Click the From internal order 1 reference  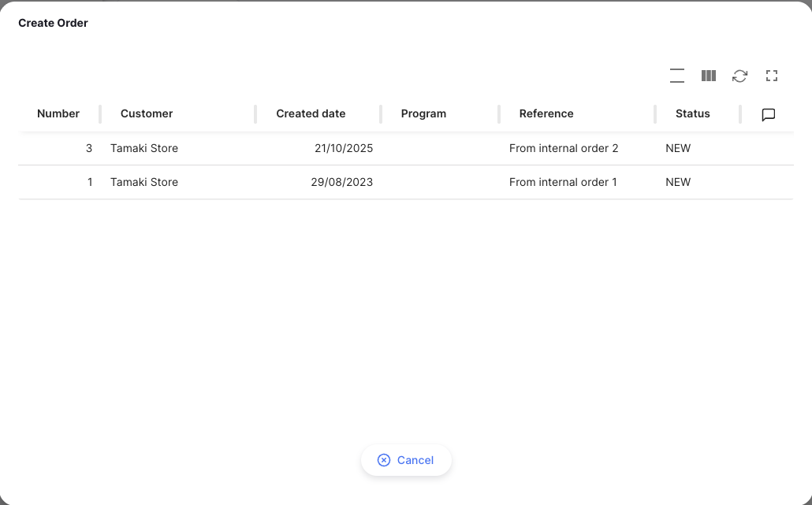(x=562, y=182)
